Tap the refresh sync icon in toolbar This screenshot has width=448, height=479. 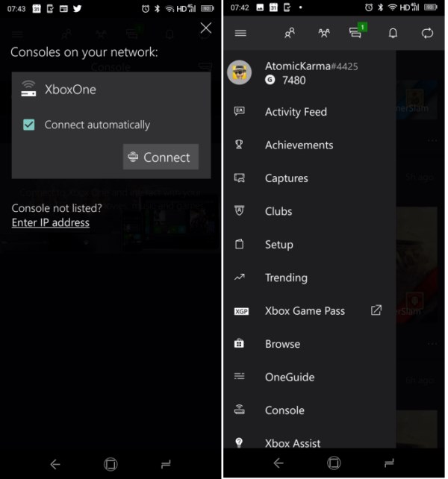point(427,33)
